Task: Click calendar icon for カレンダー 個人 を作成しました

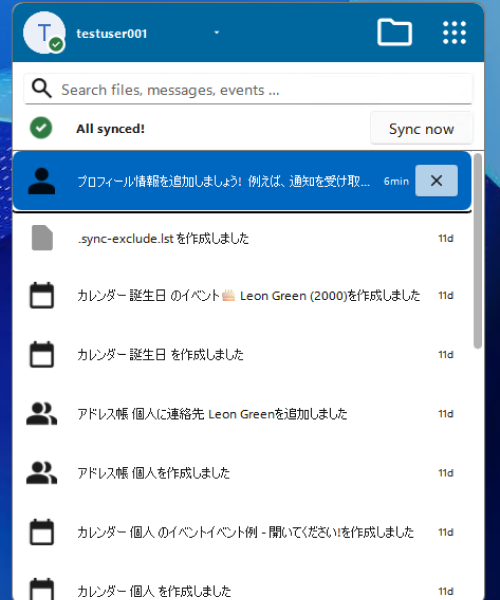Action: tap(42, 589)
